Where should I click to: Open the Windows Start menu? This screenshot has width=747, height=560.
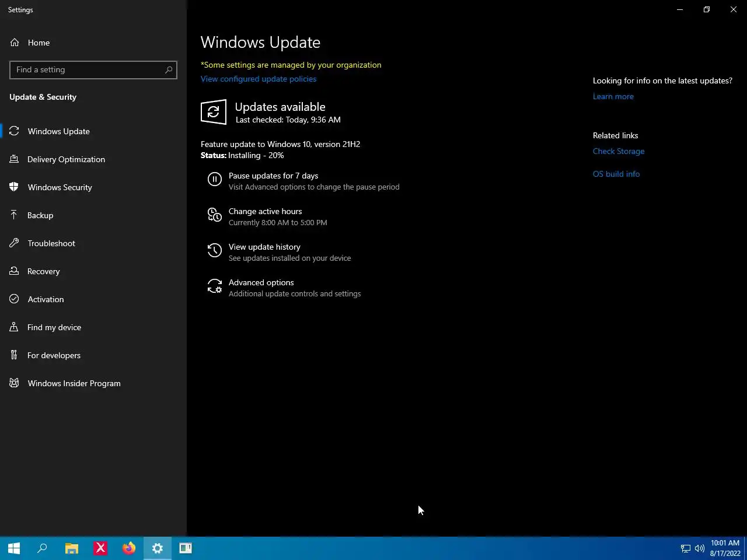point(14,548)
